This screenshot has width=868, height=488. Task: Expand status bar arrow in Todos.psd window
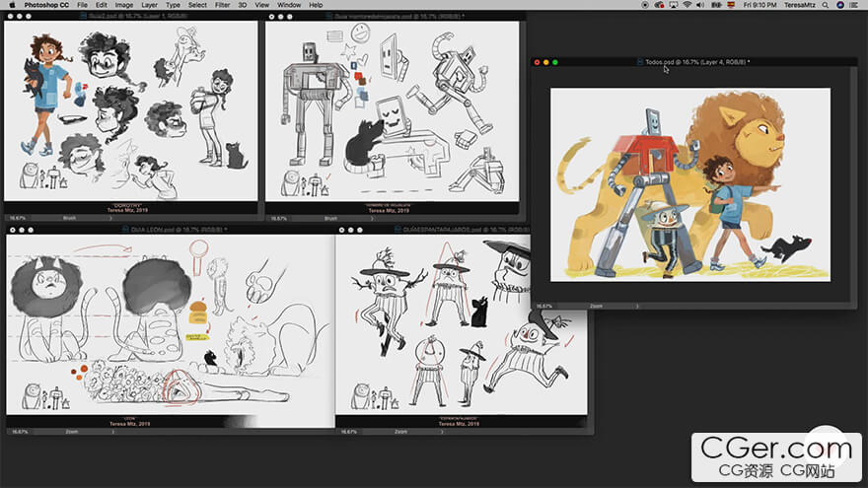(x=636, y=306)
